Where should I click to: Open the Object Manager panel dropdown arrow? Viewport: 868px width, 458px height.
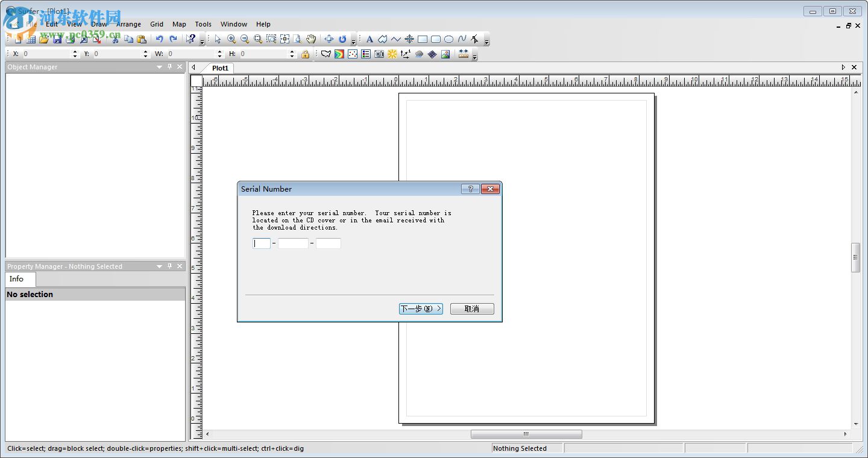[160, 67]
